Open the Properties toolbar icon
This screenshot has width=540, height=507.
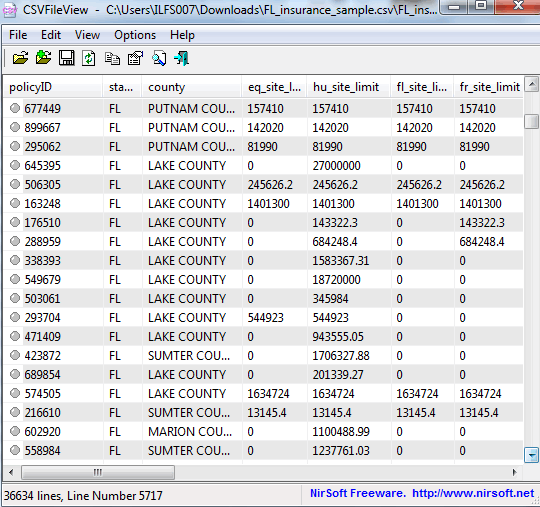[x=135, y=58]
